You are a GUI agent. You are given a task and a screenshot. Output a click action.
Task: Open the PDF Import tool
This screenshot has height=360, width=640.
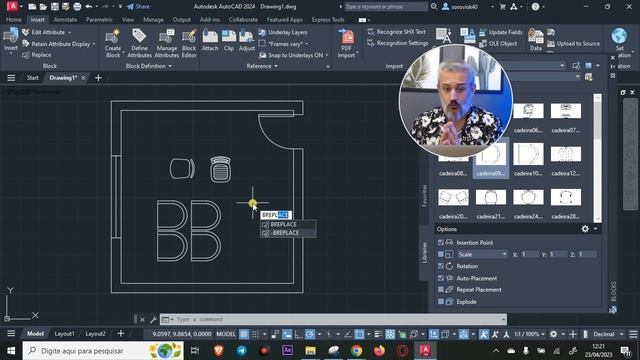[347, 43]
